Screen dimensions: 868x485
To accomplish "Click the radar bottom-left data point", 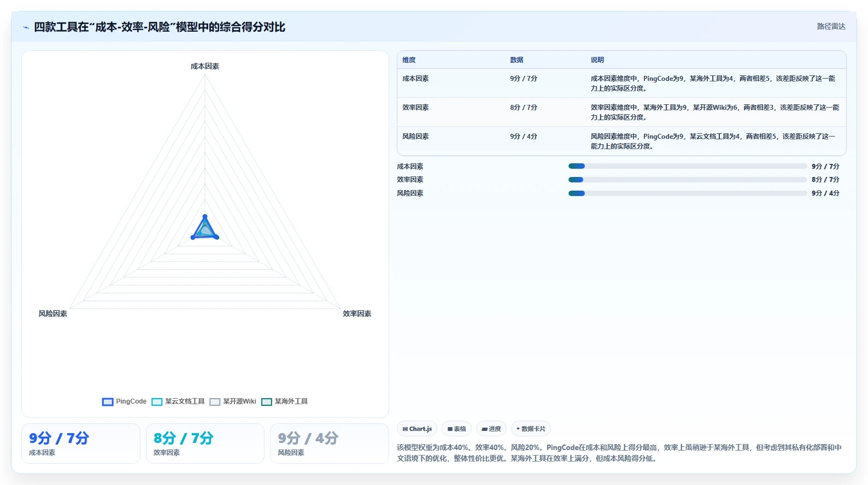I will pyautogui.click(x=193, y=237).
